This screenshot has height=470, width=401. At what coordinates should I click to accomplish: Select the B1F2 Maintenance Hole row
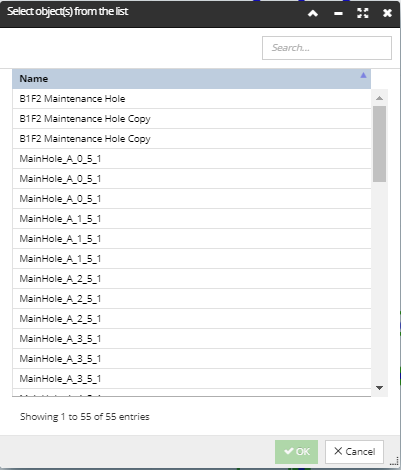192,99
